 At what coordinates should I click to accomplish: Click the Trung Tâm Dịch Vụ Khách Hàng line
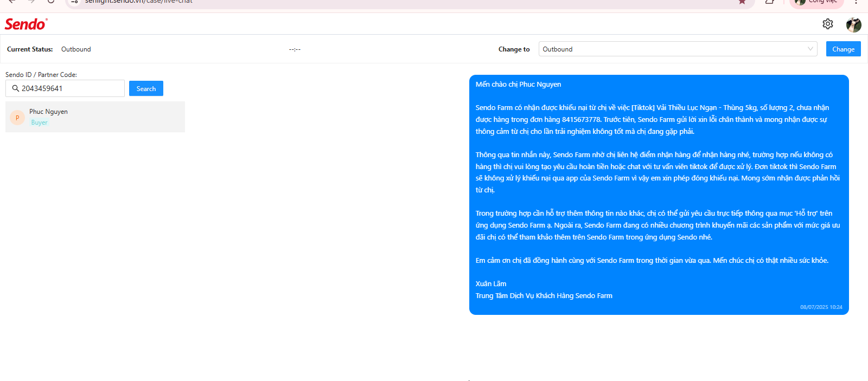tap(544, 296)
